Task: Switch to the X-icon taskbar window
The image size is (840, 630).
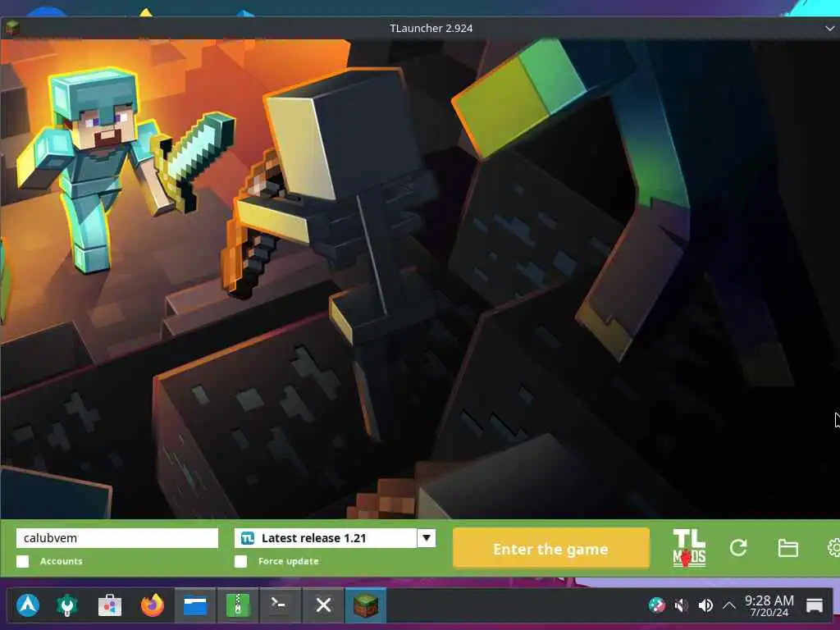Action: point(323,605)
